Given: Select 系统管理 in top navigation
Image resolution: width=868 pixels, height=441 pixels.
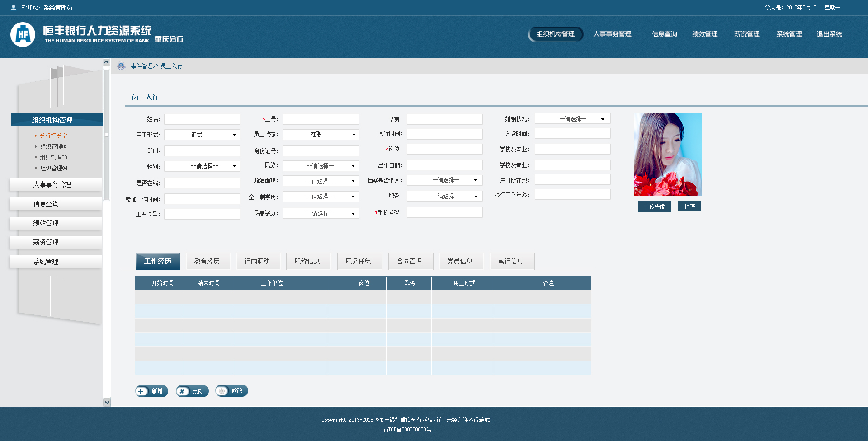Looking at the screenshot, I should click(x=789, y=34).
